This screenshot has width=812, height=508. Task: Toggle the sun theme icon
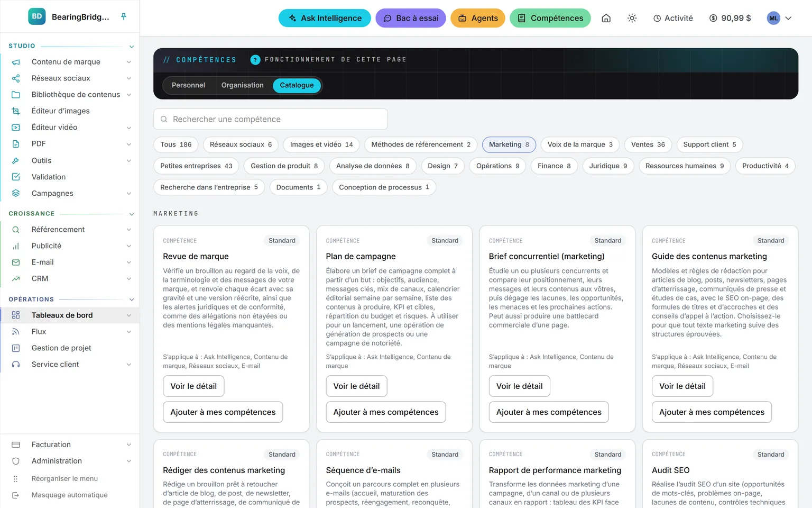(632, 18)
